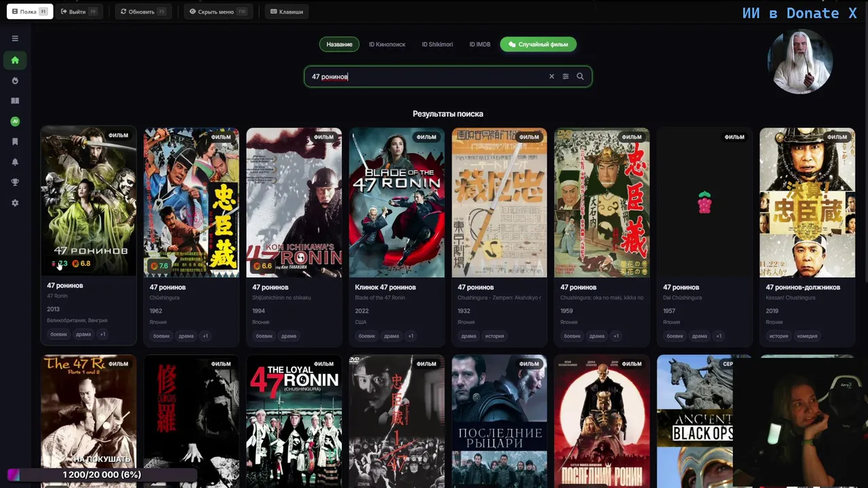868x488 pixels.
Task: Open the title link 47 ронинов-должников
Action: [803, 287]
